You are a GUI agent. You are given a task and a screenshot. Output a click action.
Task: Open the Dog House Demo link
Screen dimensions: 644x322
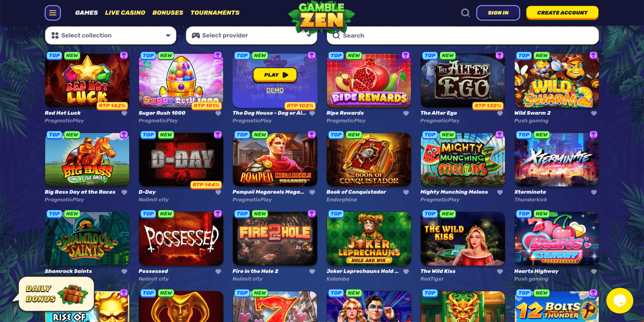275,91
